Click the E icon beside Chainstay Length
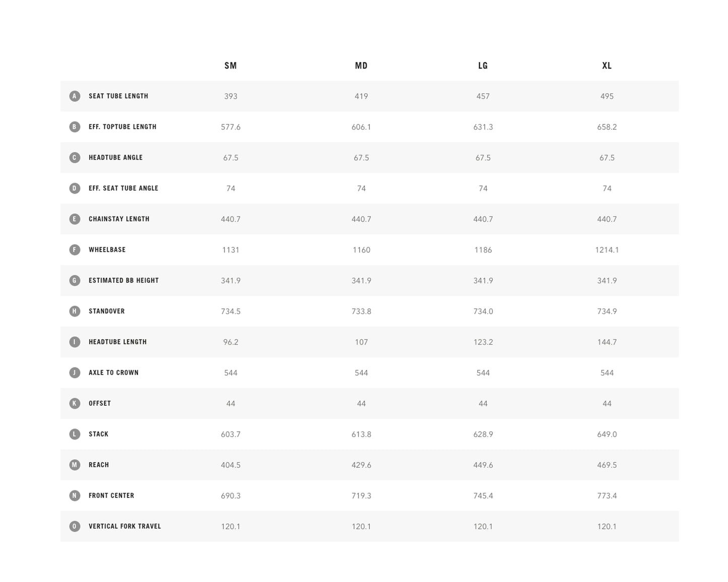 (75, 219)
